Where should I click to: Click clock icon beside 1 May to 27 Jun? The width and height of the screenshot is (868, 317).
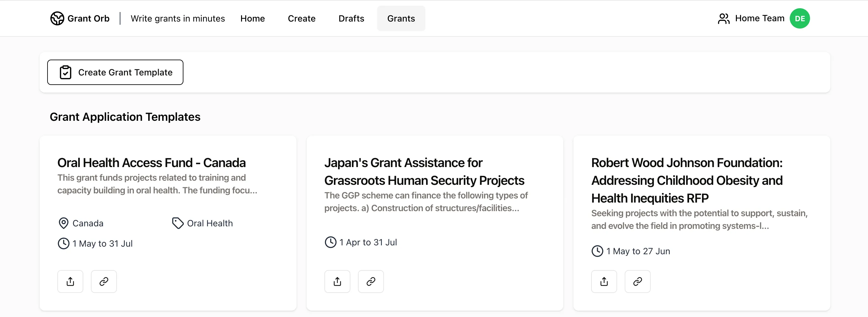click(597, 251)
